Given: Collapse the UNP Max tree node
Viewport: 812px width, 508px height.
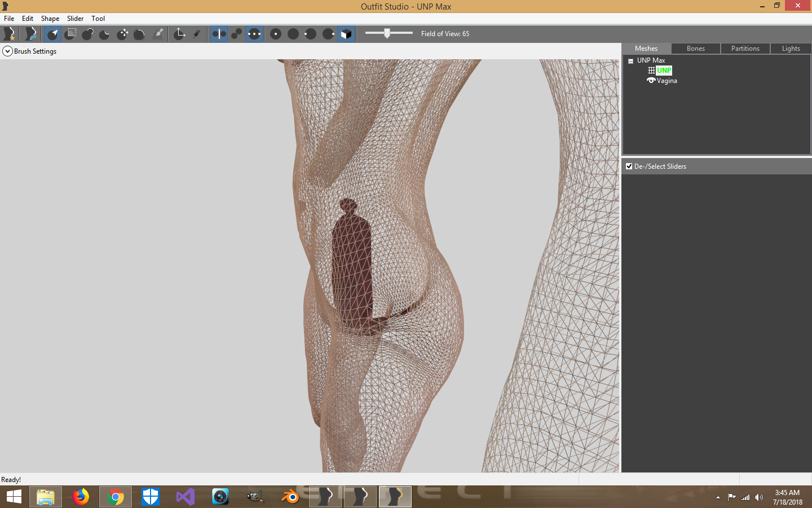Looking at the screenshot, I should pyautogui.click(x=630, y=61).
